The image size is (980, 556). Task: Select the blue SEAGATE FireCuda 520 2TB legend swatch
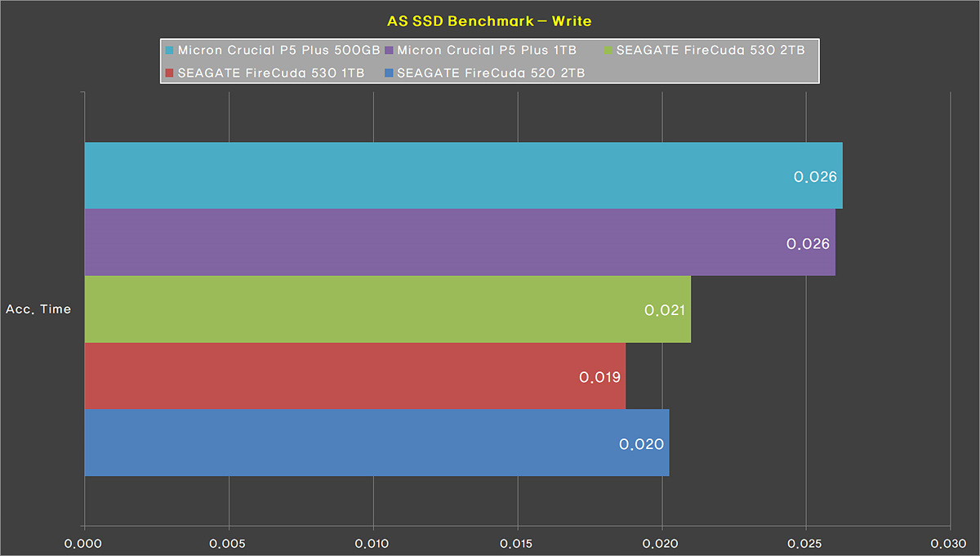coord(389,73)
